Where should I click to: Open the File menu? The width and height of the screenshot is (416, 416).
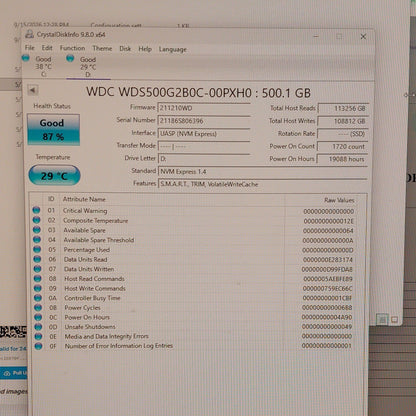30,48
